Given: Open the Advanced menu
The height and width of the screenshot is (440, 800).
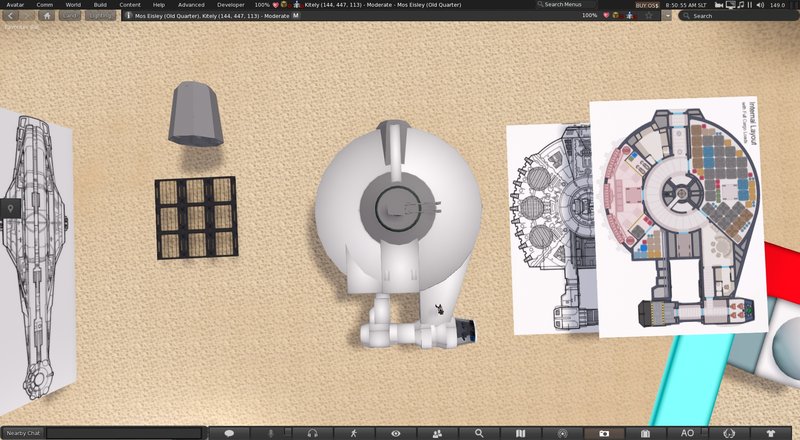Looking at the screenshot, I should [191, 5].
